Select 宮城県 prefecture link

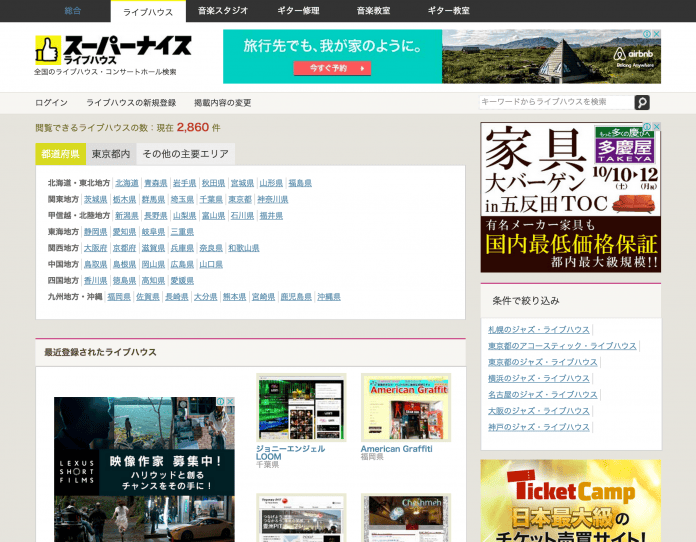pos(242,183)
